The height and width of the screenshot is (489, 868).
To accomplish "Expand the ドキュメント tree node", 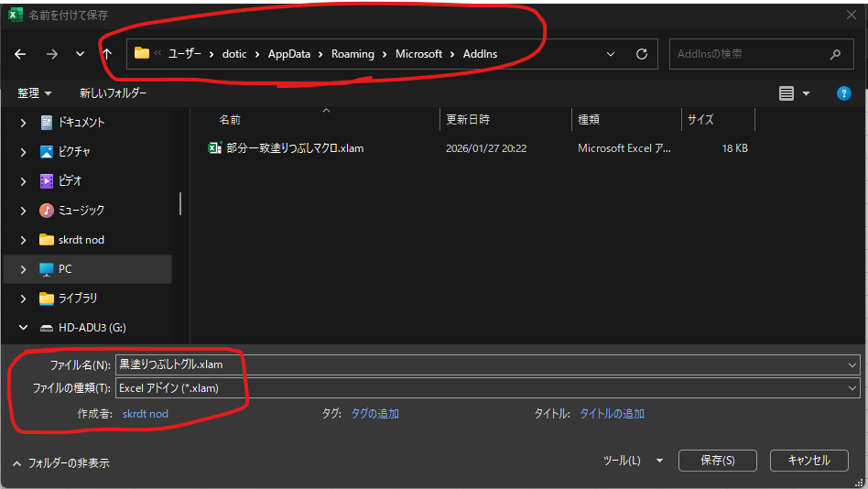I will 23,123.
